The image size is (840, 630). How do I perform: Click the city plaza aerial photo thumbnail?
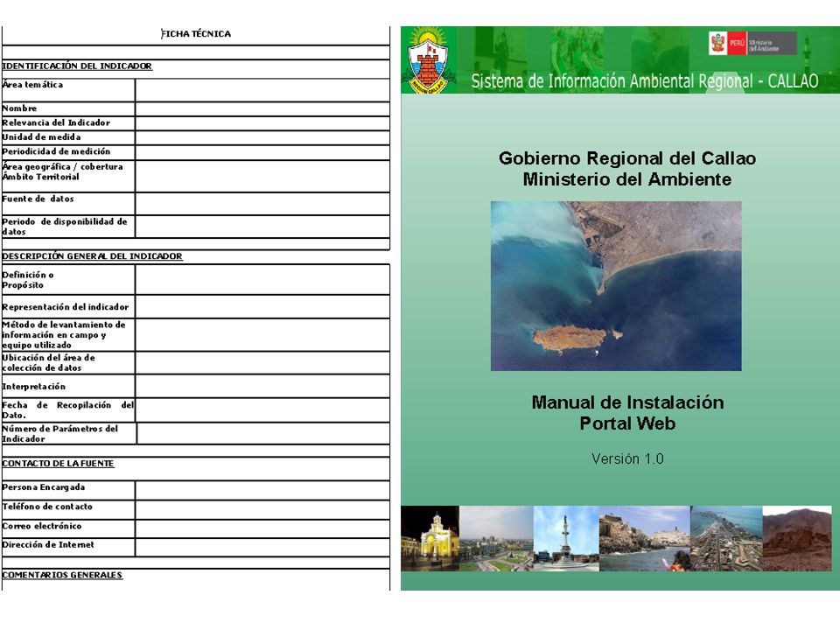(497, 538)
